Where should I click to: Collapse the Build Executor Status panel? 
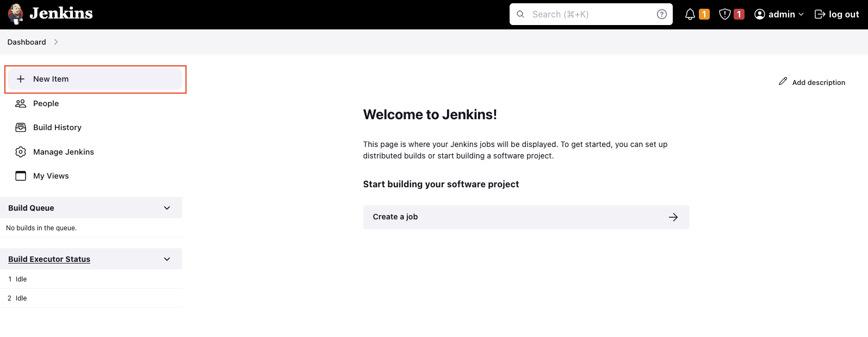click(167, 259)
